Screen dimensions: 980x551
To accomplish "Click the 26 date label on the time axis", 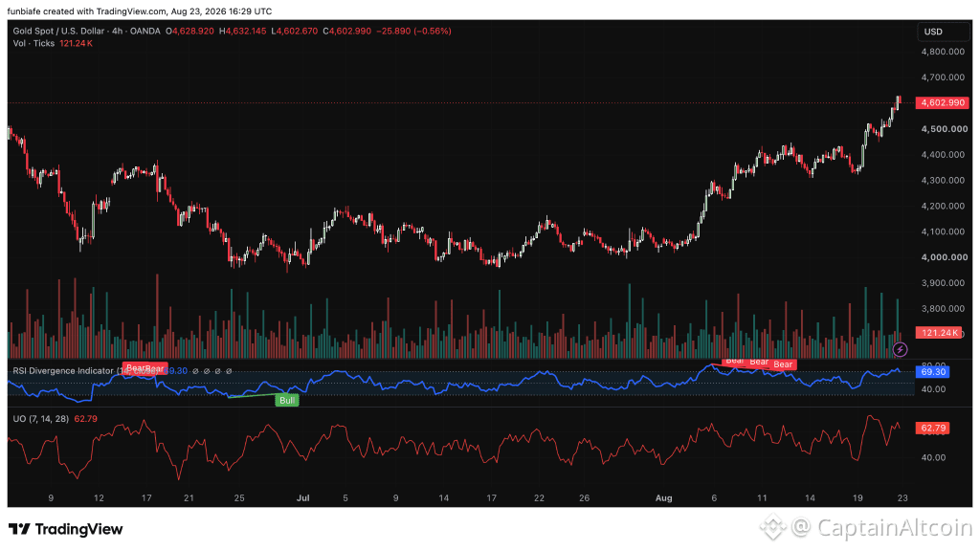I will 585,497.
